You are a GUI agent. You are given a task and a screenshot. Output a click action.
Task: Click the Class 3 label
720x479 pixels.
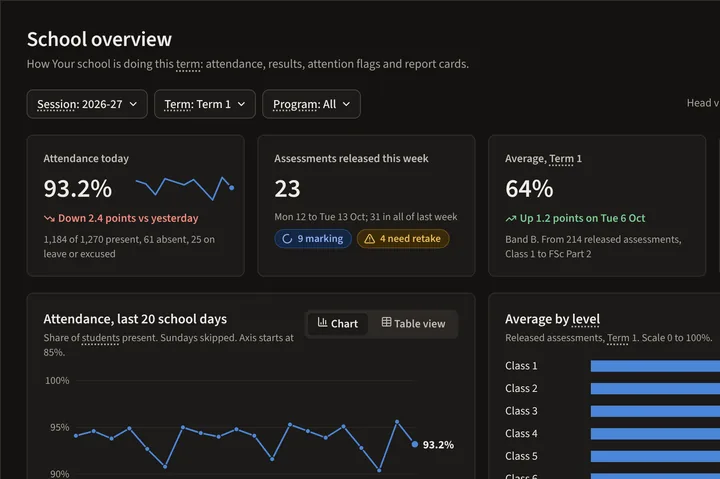tap(521, 411)
